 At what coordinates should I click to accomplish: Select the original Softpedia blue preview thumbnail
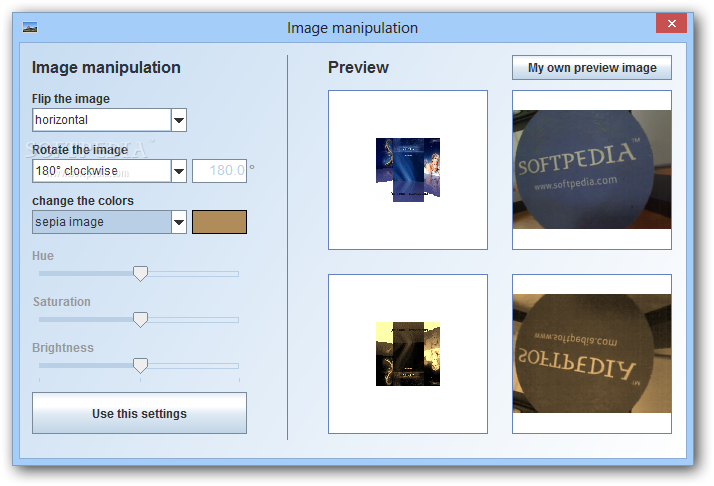point(592,170)
